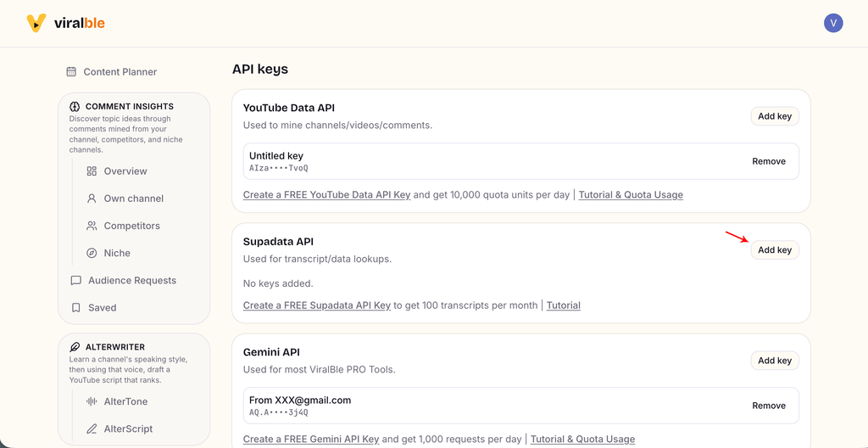The width and height of the screenshot is (868, 448).
Task: Open the user avatar V menu
Action: pyautogui.click(x=833, y=23)
